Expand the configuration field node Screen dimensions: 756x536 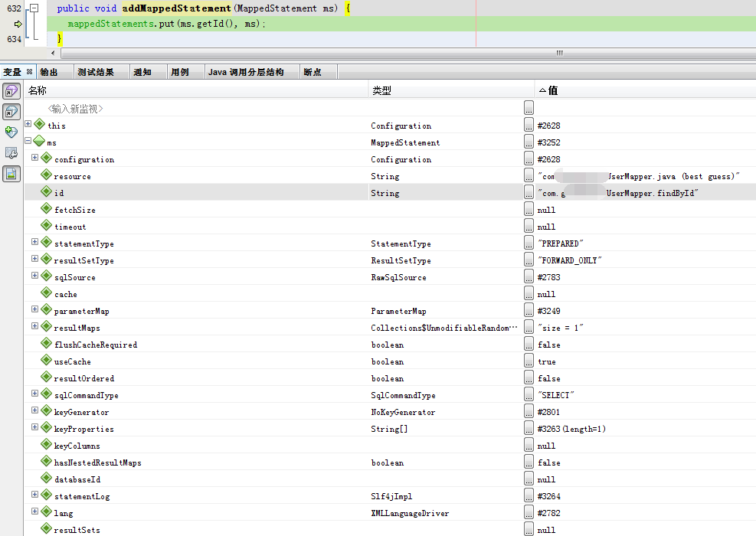(34, 158)
